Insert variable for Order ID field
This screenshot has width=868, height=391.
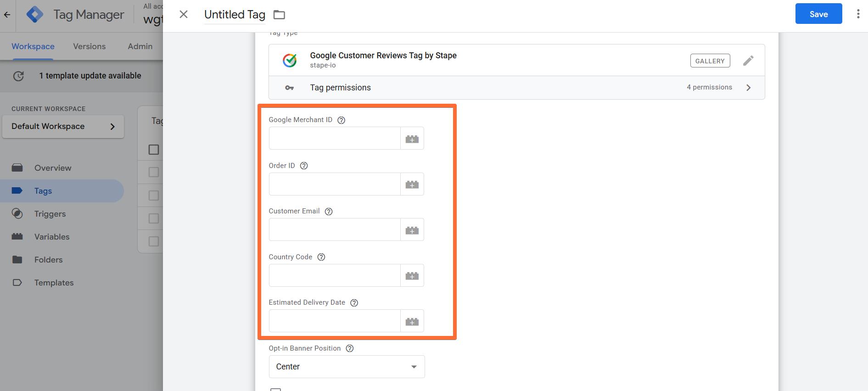[412, 184]
